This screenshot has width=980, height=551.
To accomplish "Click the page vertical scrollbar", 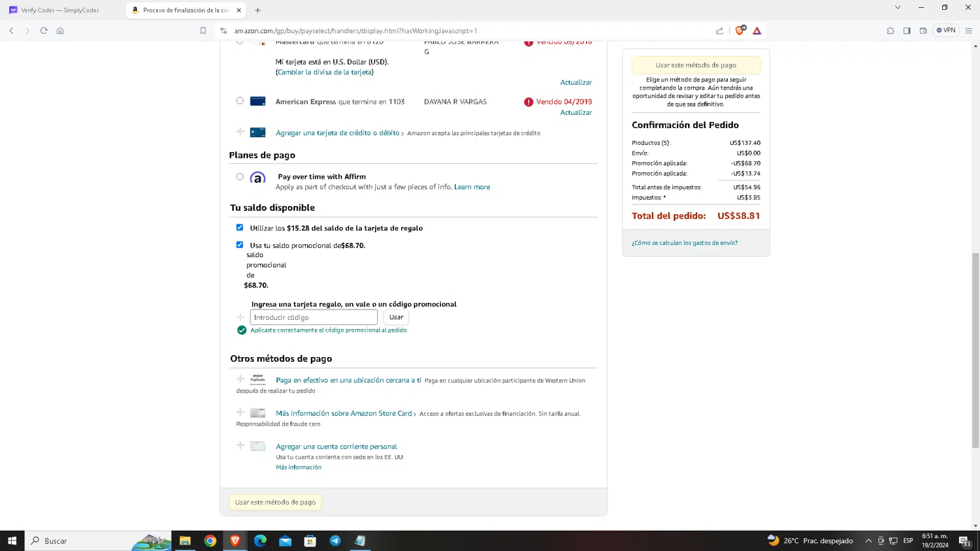I will [976, 349].
